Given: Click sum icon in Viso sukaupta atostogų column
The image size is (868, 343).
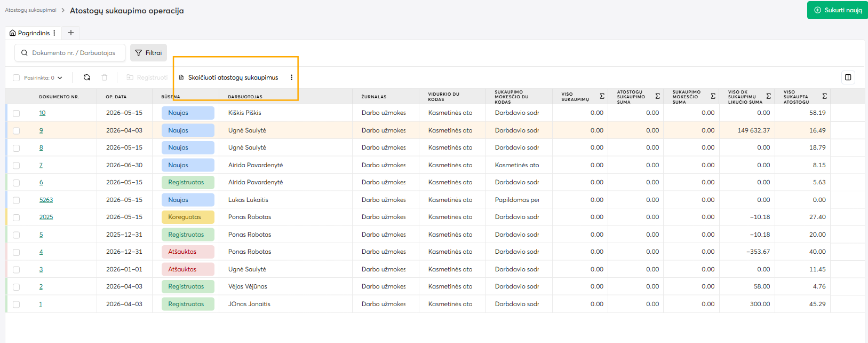Looking at the screenshot, I should (x=824, y=96).
